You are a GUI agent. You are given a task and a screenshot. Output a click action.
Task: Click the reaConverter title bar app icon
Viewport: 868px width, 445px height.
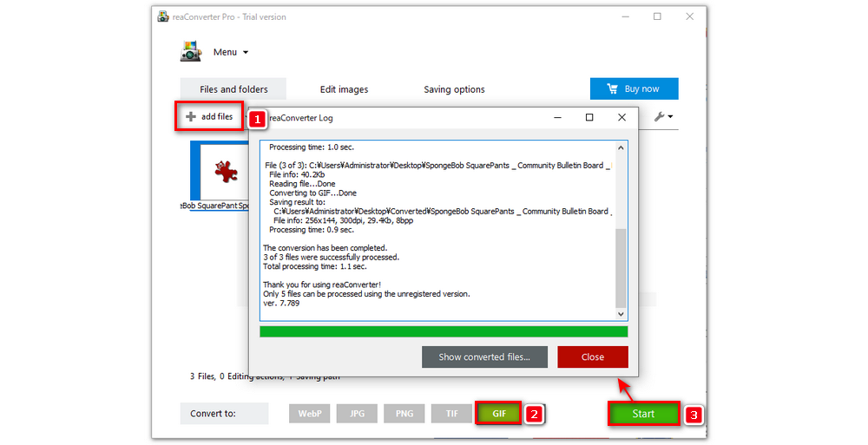coord(162,16)
